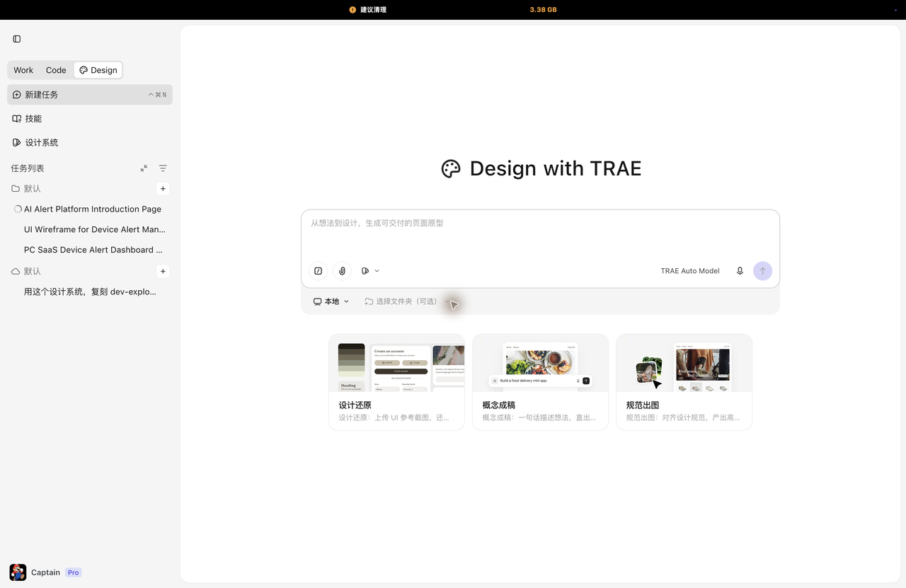Screen dimensions: 906x588
Task: Click the 3.38 GB memory indicator
Action: (x=543, y=10)
